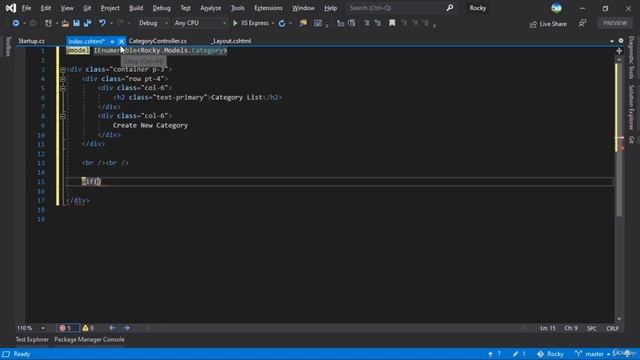Viewport: 640px width, 360px height.
Task: Save Index.cshtml using the floppy disk icon
Action: pos(76,23)
